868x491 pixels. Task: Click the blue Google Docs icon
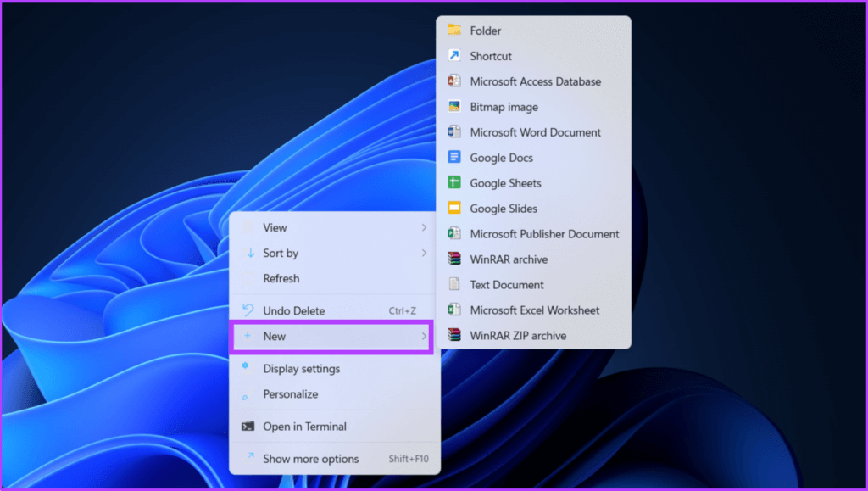[454, 157]
